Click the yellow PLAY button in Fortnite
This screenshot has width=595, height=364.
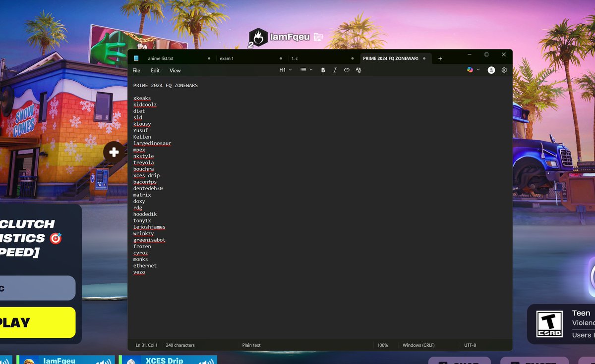(38, 322)
